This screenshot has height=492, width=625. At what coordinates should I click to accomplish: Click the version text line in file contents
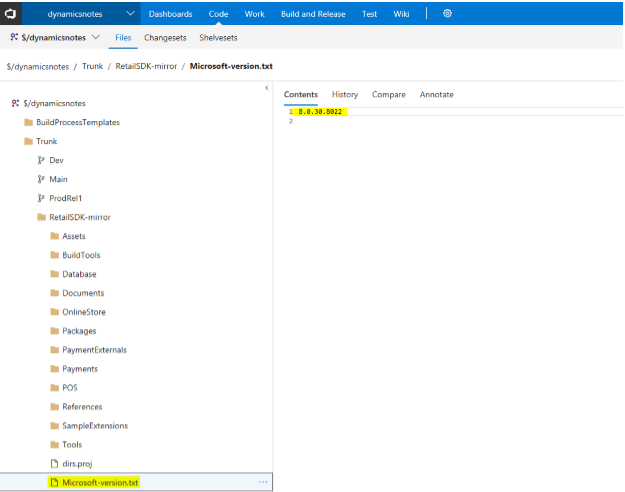pos(321,112)
